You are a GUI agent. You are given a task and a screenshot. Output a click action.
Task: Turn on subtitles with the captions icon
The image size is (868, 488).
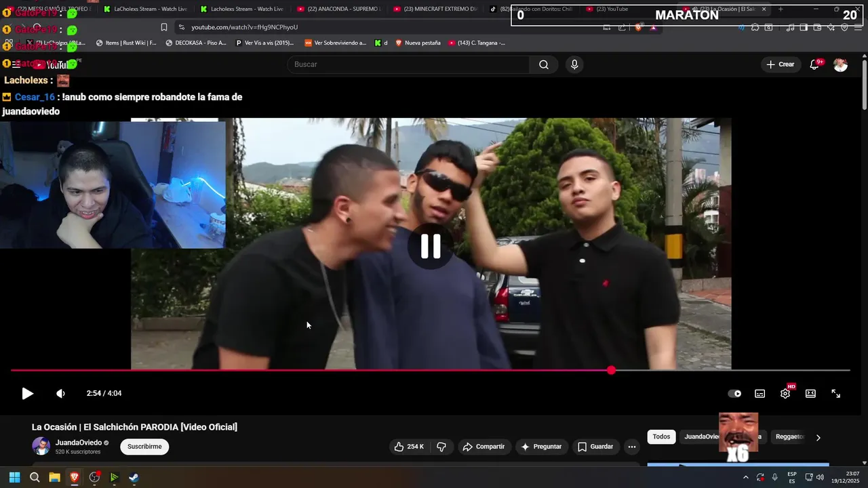click(x=760, y=393)
